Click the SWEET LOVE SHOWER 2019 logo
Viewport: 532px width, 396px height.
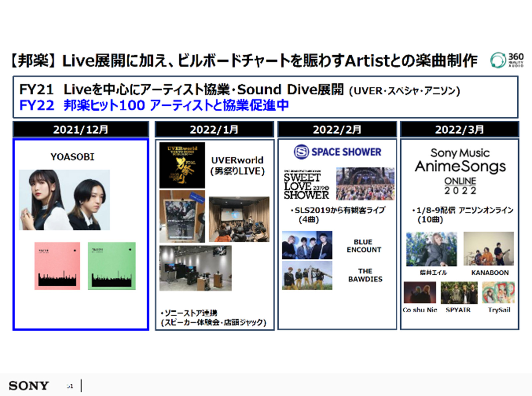click(306, 185)
